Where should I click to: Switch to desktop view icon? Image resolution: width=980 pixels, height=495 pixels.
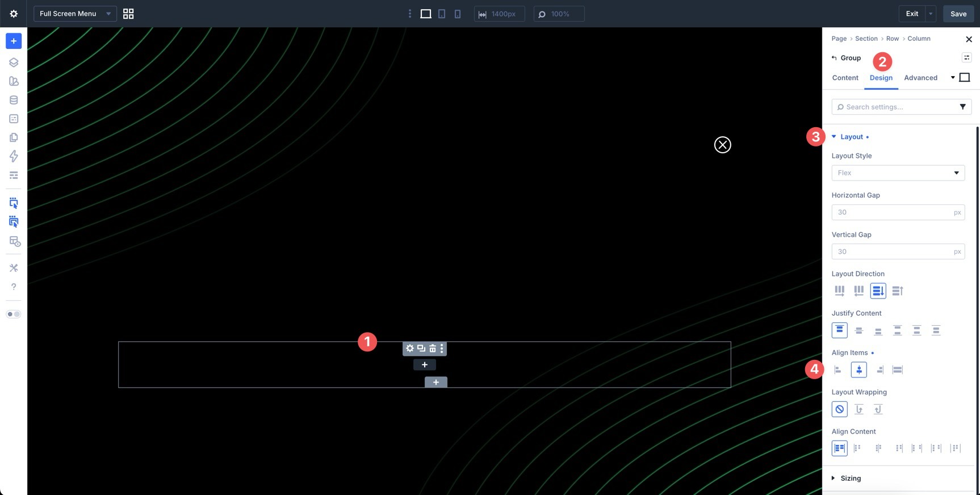(425, 14)
